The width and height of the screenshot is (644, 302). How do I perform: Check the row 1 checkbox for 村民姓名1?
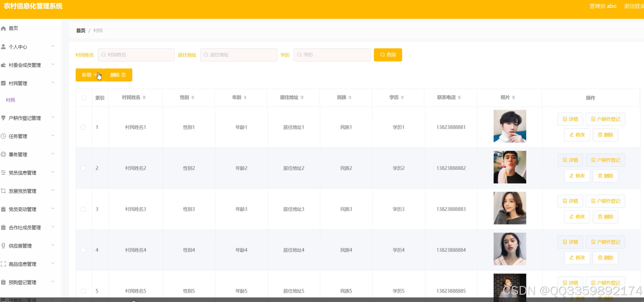[x=83, y=127]
